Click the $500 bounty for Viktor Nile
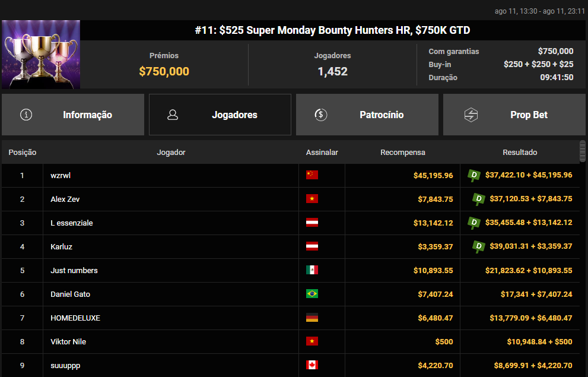The height and width of the screenshot is (377, 588). [444, 342]
